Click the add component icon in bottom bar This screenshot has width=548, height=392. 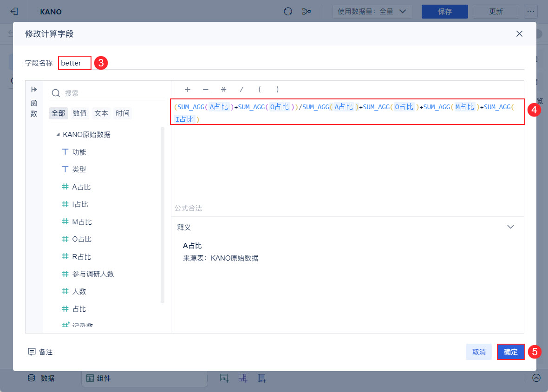click(x=224, y=378)
